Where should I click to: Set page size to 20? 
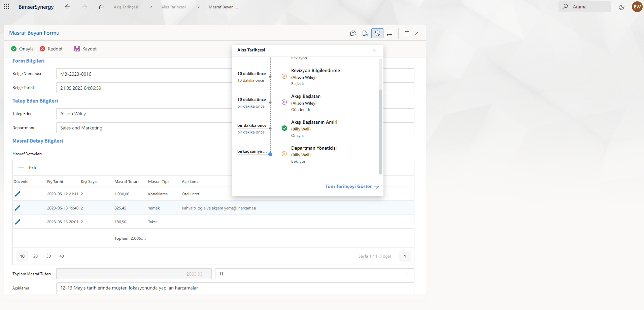pyautogui.click(x=35, y=256)
